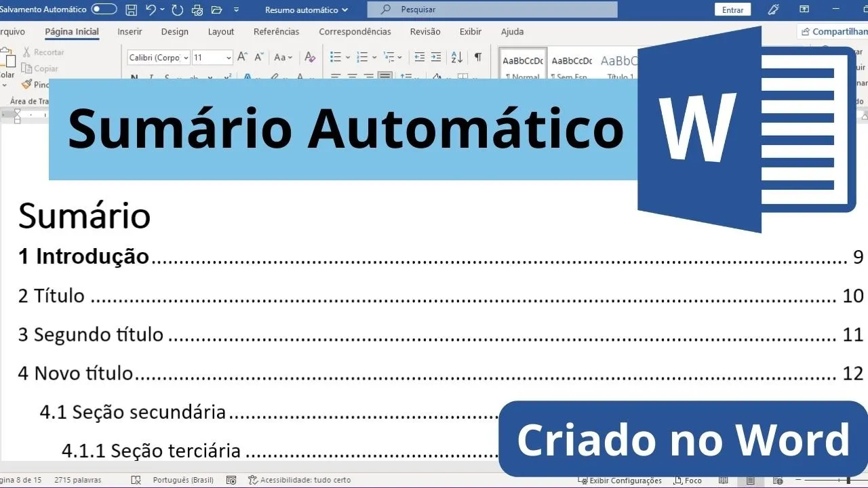Click the 'Sumário' heading text
This screenshot has height=488, width=868.
coord(84,216)
